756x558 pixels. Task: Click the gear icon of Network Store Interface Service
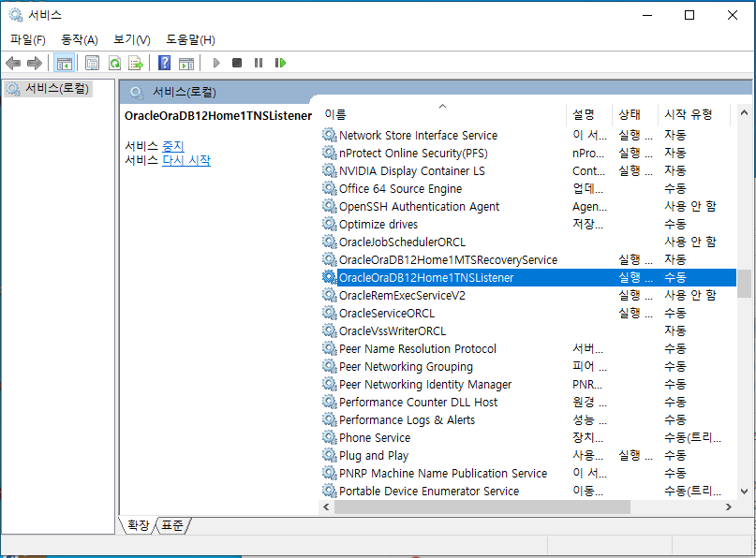pyautogui.click(x=330, y=135)
